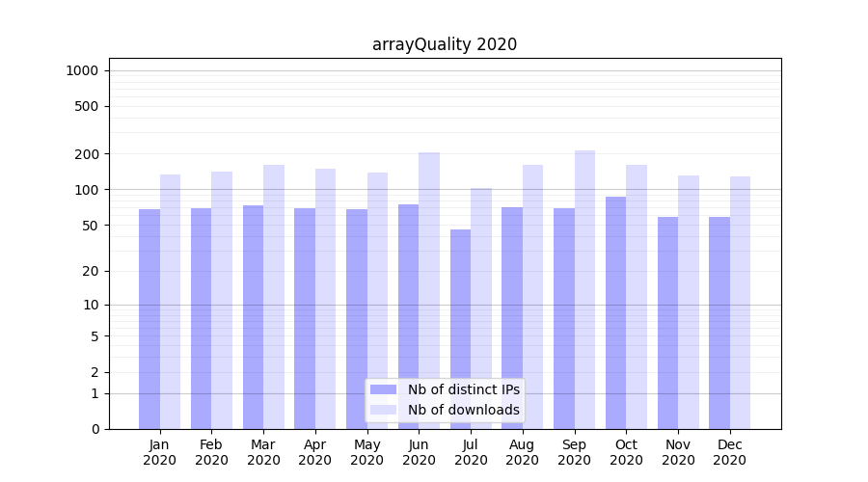The height and width of the screenshot is (482, 868).
Task: Click the 'Nb of downloads' legend color swatch
Action: click(x=383, y=410)
